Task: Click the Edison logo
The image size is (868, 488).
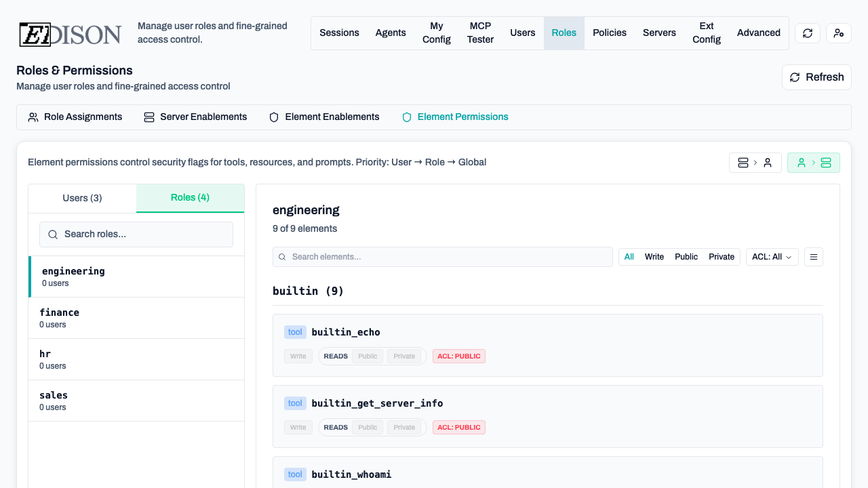Action: click(68, 33)
